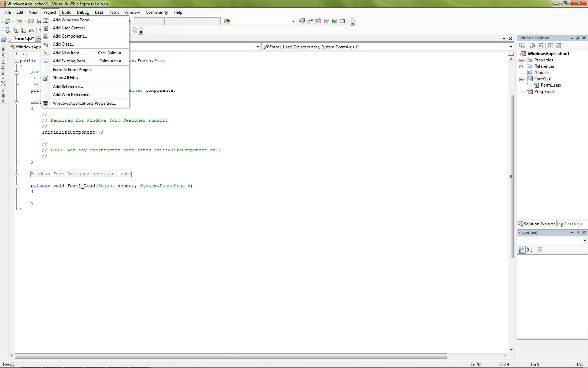Click Solution Explorer's View Designer icon
The width and height of the screenshot is (588, 368).
(558, 46)
